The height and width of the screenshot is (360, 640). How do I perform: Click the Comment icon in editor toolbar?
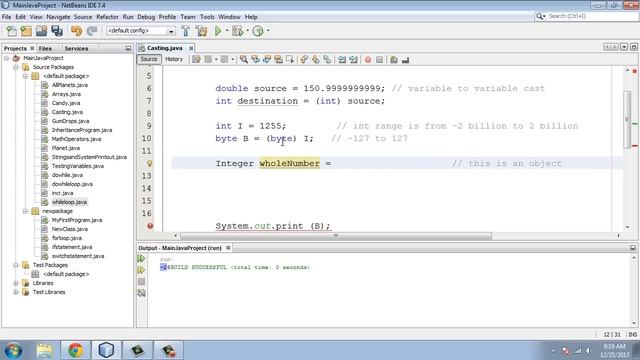point(393,60)
